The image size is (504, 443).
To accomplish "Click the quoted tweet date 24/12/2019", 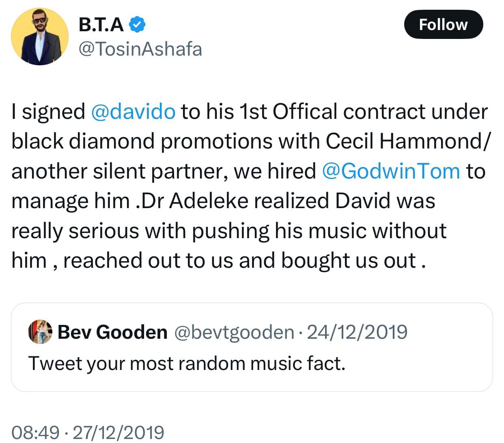I will click(357, 332).
